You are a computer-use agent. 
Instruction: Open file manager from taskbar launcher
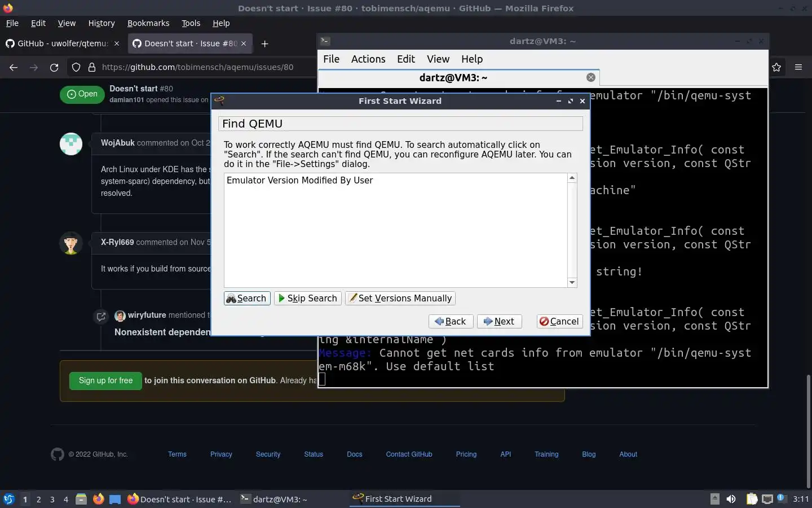tap(81, 499)
